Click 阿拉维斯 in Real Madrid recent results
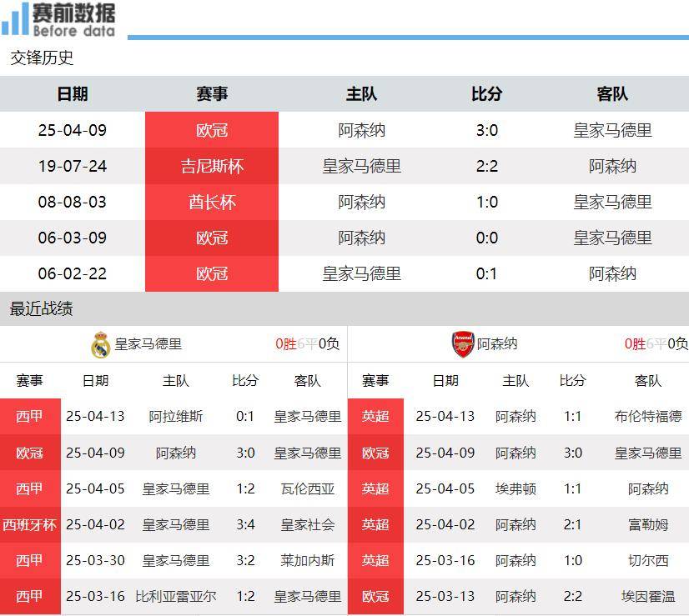 pyautogui.click(x=176, y=416)
